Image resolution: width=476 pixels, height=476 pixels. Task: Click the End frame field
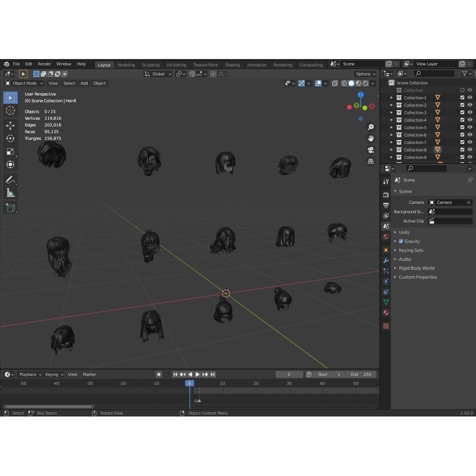361,374
